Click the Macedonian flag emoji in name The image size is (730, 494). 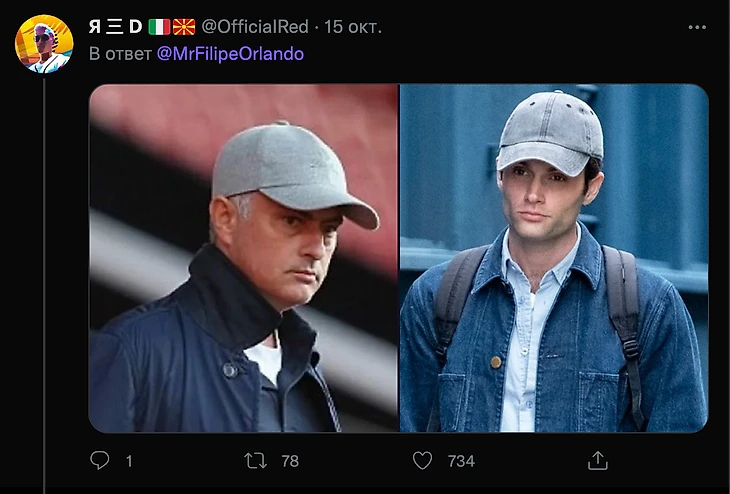184,27
